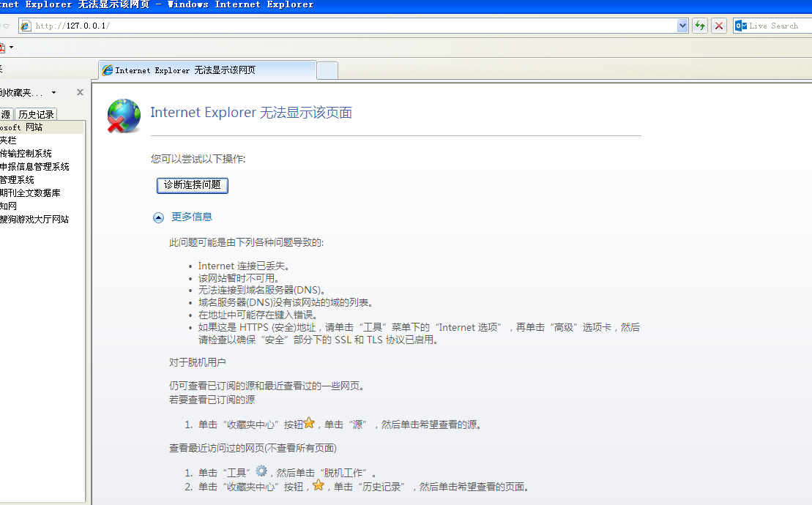
Task: Click the 更多信息 link
Action: [192, 217]
